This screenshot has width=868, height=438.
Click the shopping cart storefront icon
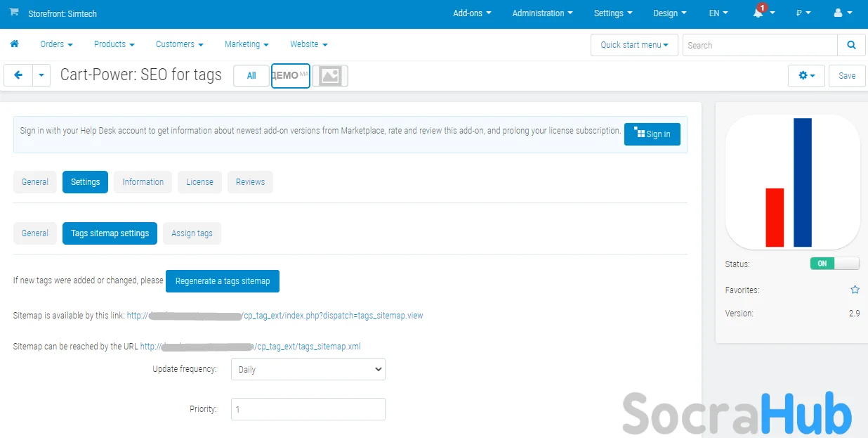(14, 13)
